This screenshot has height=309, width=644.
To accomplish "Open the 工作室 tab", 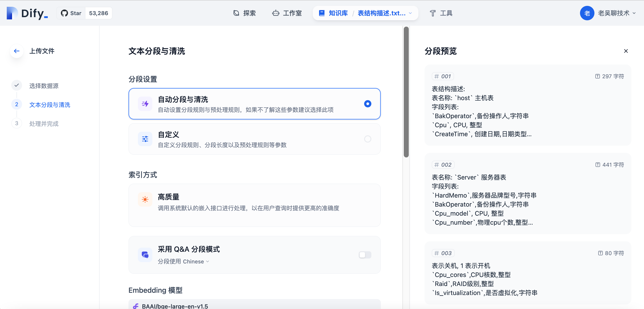I will click(x=287, y=13).
